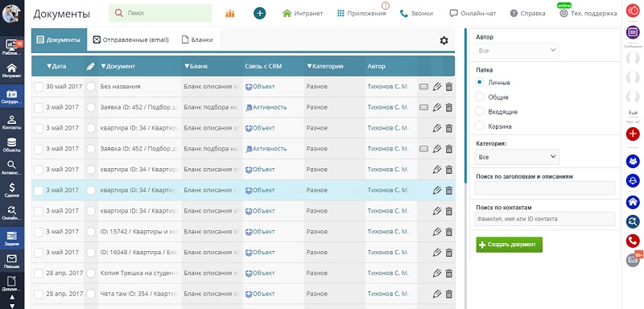Open the Рабочий стол dashboard icon in sidebar
The image size is (644, 309).
click(12, 47)
